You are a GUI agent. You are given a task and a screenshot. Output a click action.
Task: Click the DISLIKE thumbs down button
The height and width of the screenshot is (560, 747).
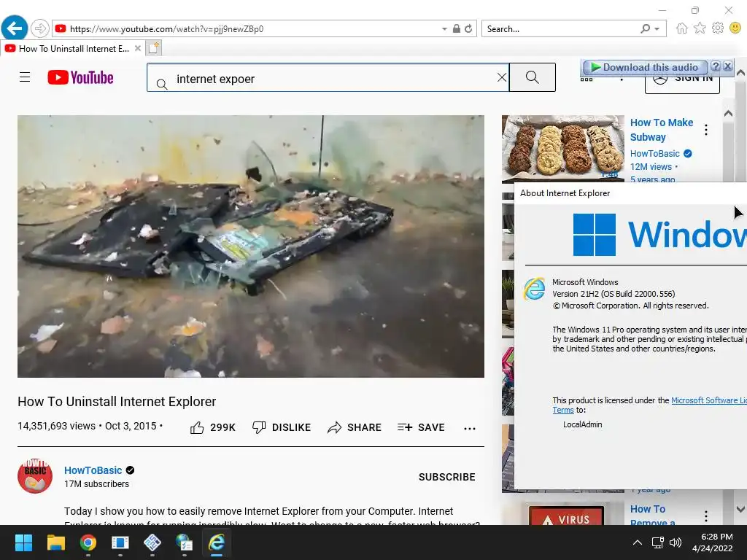pyautogui.click(x=281, y=427)
